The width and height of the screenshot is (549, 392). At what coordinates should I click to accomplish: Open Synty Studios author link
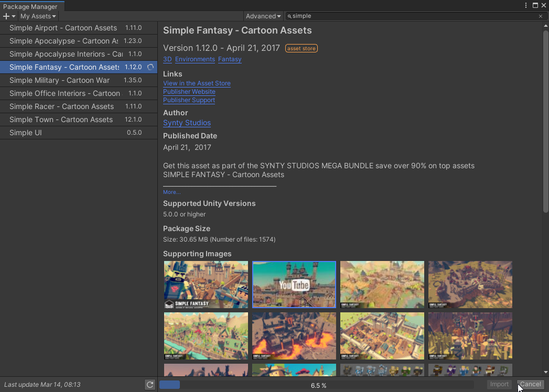[x=187, y=123]
